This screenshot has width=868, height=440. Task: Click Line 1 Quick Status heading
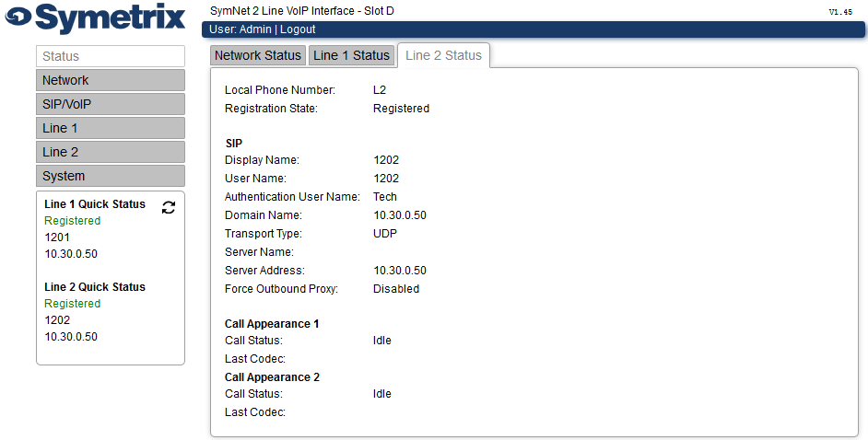coord(95,204)
